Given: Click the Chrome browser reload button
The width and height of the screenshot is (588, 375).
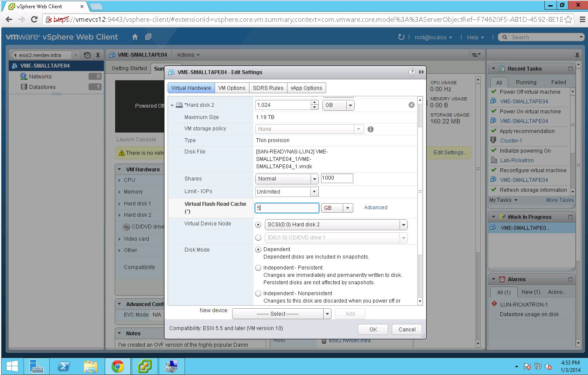Looking at the screenshot, I should [x=34, y=20].
